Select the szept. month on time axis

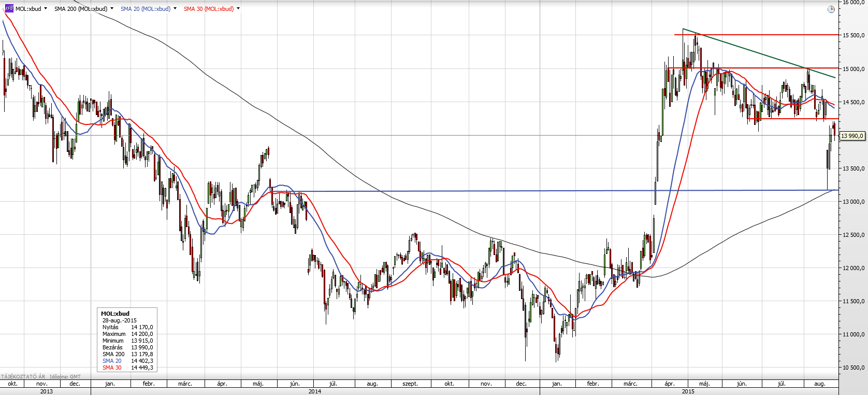410,384
